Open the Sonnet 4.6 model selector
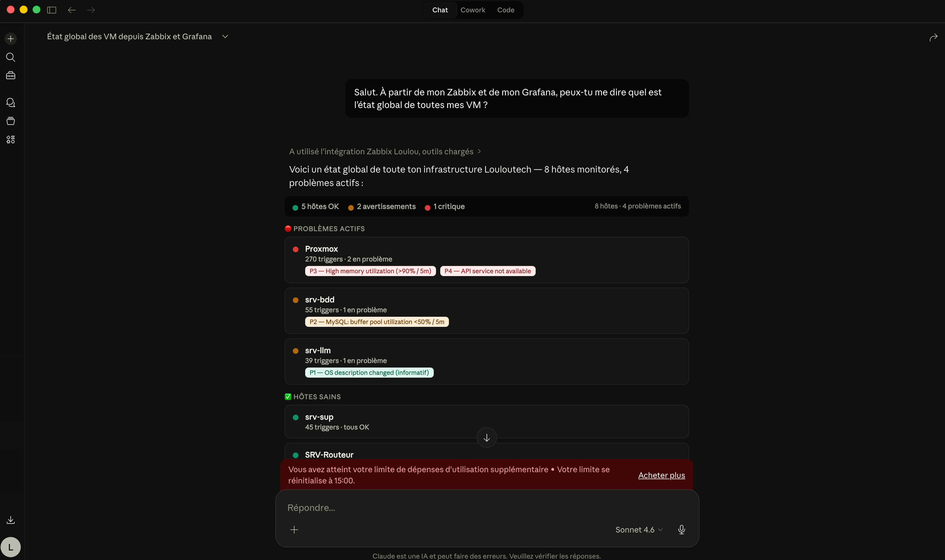 tap(639, 529)
